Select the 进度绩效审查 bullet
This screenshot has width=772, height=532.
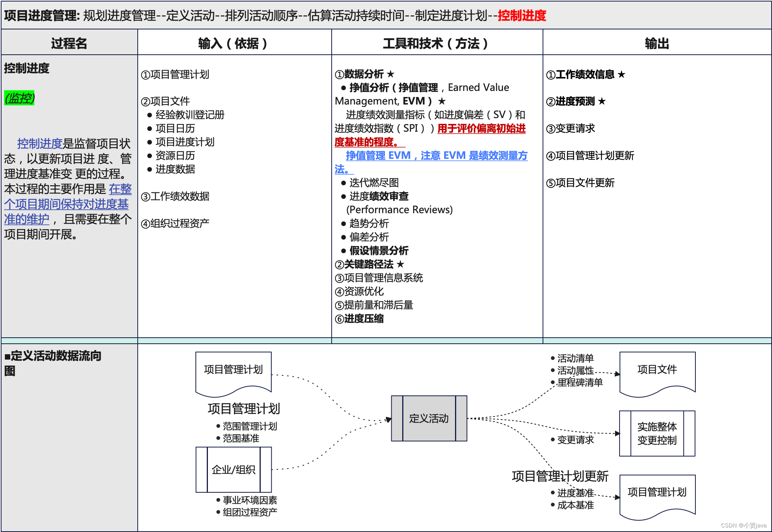point(375,196)
